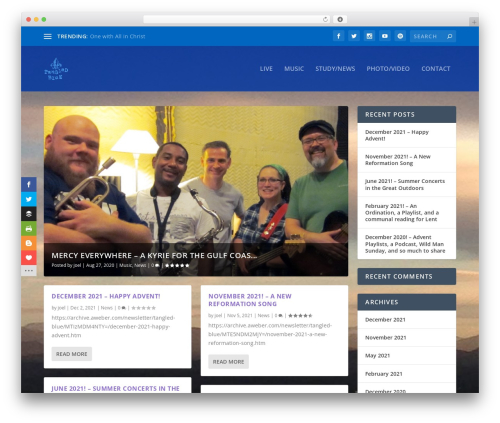The image size is (500, 423).
Task: Expand more share options ellipsis
Action: click(x=29, y=270)
